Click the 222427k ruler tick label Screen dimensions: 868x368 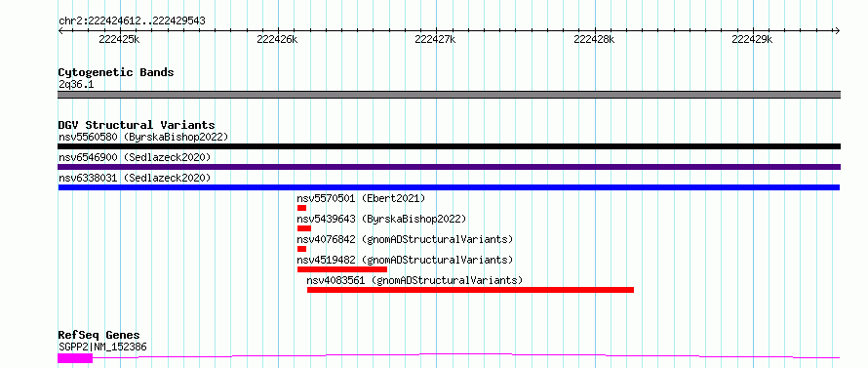click(435, 39)
